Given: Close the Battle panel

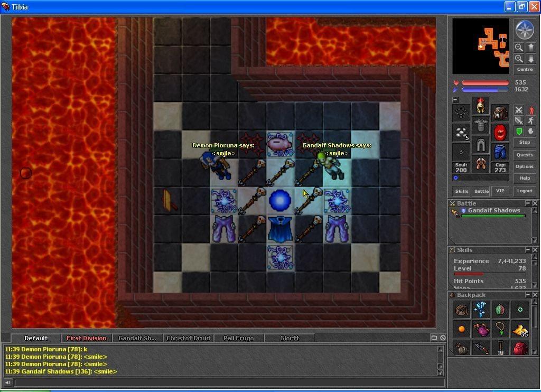Looking at the screenshot, I should [x=535, y=203].
